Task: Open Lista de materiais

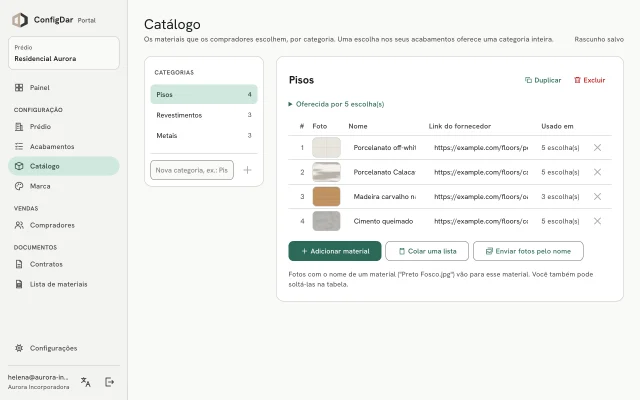Action: 64,284
